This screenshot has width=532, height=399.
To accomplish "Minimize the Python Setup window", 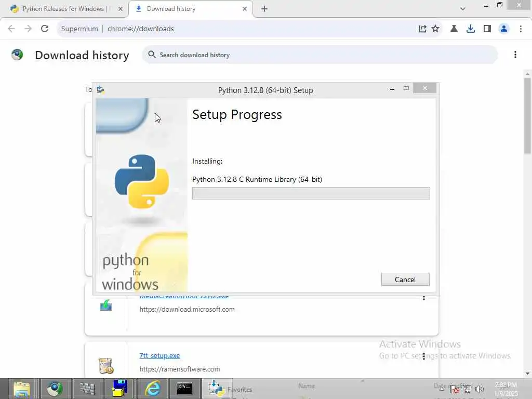I will 392,89.
